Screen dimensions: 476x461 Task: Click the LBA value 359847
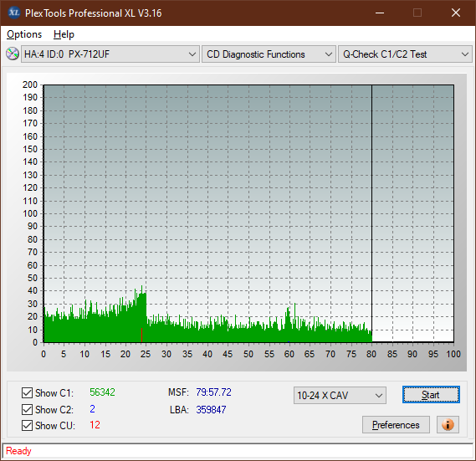[211, 410]
